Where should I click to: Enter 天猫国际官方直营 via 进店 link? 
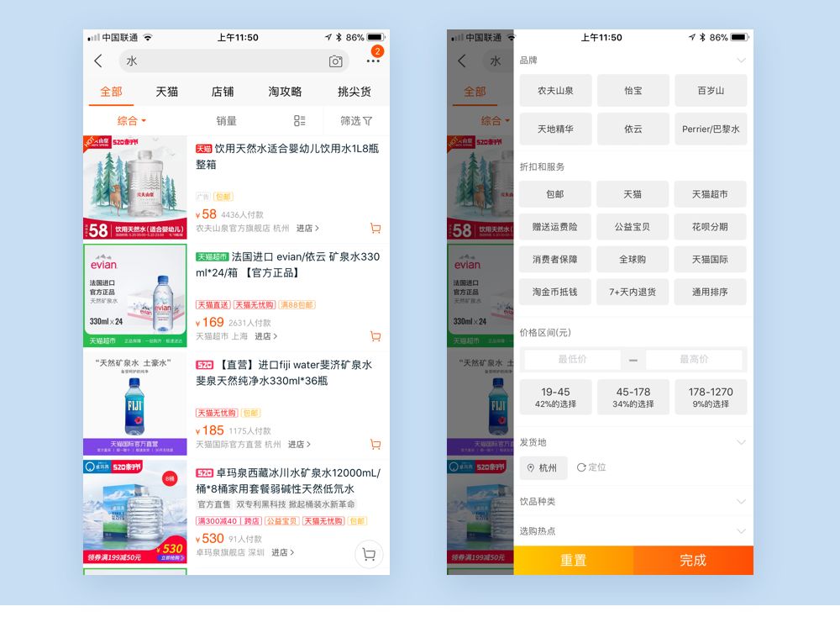tap(300, 445)
